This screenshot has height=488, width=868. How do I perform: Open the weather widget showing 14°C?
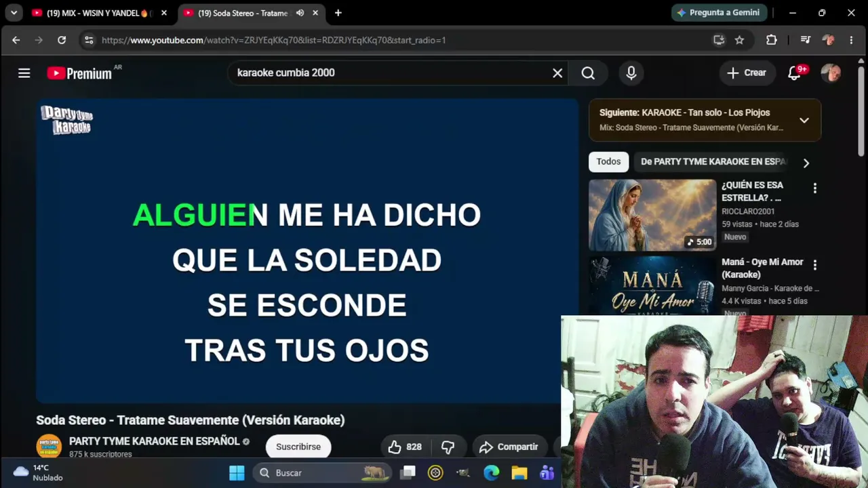pos(39,472)
